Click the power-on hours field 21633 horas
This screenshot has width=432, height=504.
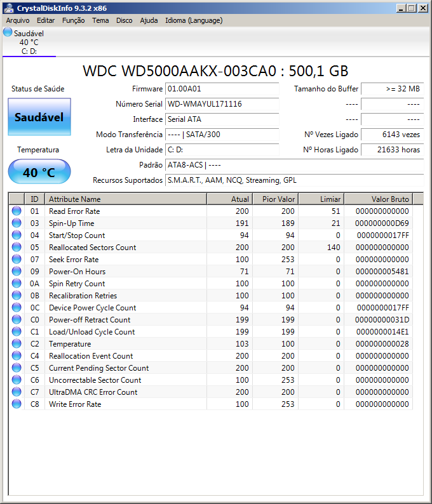(x=392, y=150)
